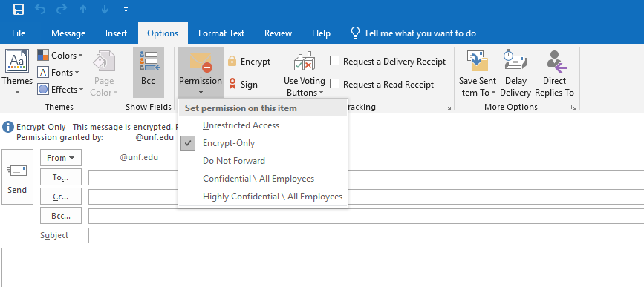This screenshot has height=287, width=644.
Task: Open the Save Sent Item To dropdown
Action: click(478, 74)
